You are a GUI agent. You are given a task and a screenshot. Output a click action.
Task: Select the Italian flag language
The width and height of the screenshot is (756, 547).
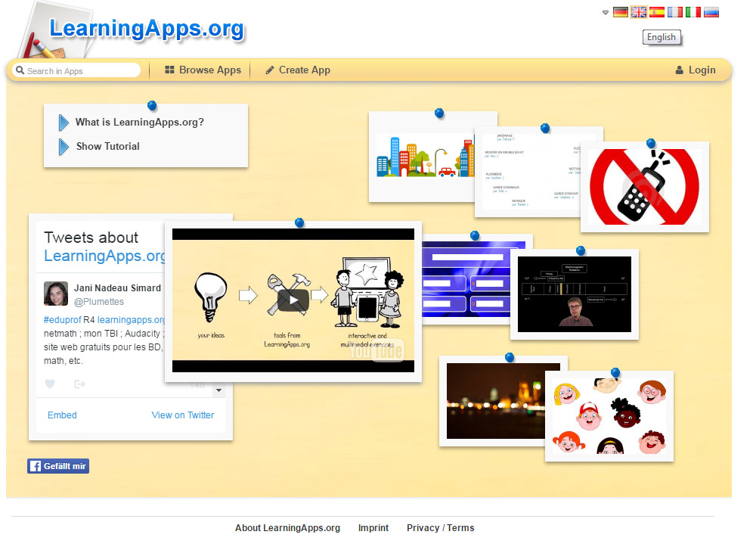[x=692, y=12]
